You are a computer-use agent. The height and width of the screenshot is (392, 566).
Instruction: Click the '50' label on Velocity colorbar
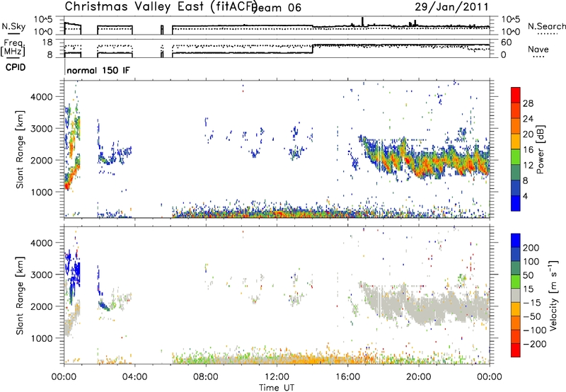point(528,275)
